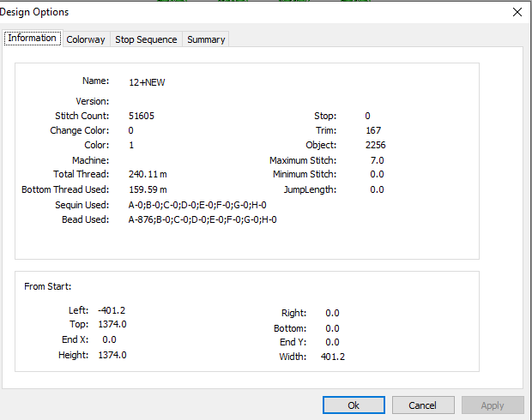Click the greyed Apply button
This screenshot has height=420, width=532.
493,405
